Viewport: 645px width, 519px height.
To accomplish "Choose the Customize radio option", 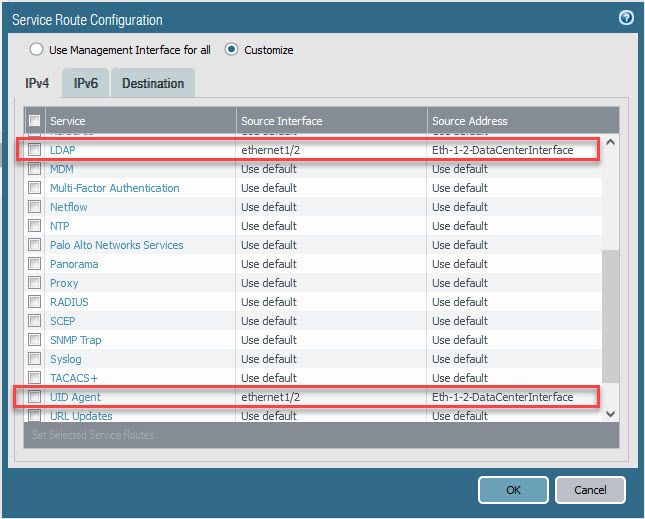I will click(x=232, y=49).
